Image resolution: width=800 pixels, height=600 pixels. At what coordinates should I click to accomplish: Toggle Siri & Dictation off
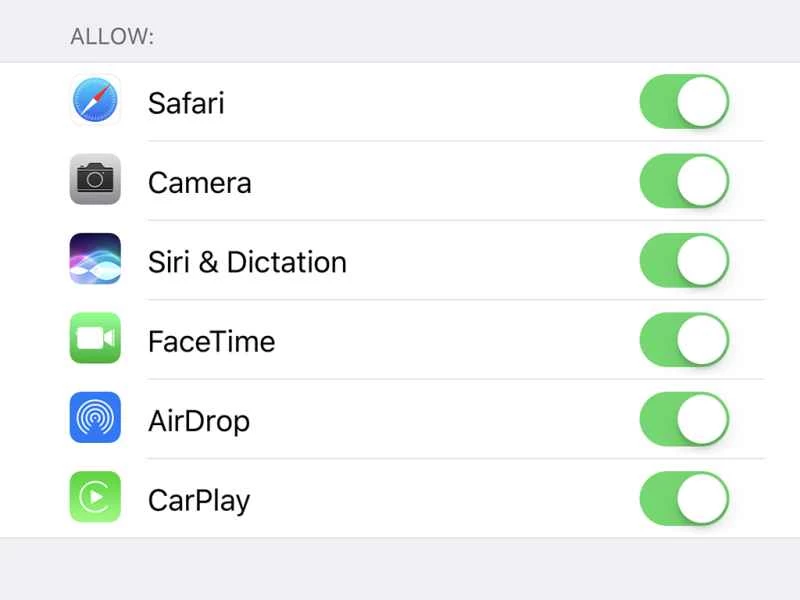point(683,261)
